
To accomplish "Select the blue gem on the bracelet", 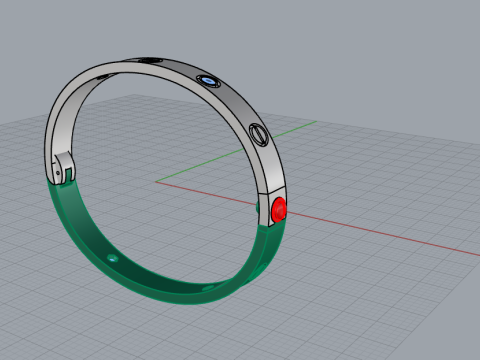I will (208, 81).
